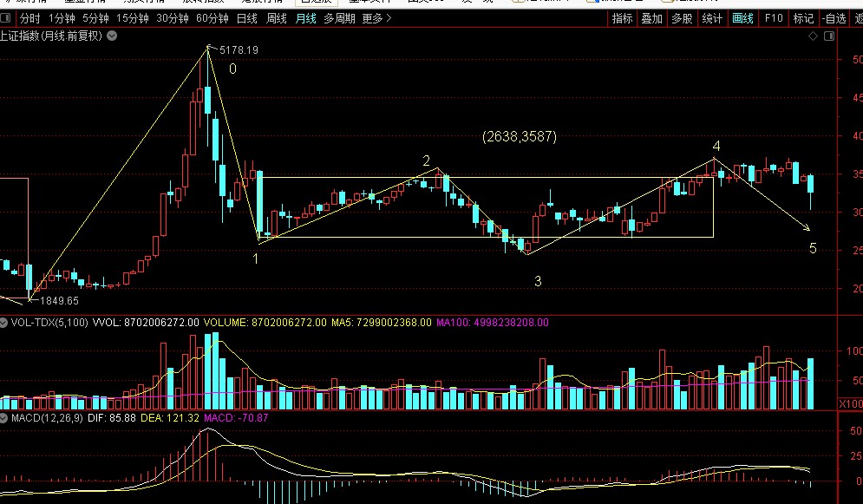Click the 标记 mark button
This screenshot has height=504, width=863.
point(803,19)
